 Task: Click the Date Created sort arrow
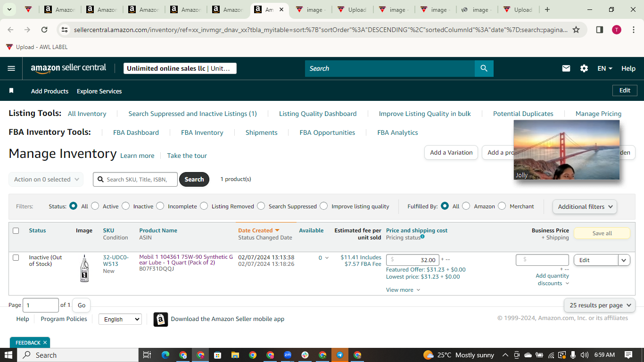pyautogui.click(x=277, y=230)
